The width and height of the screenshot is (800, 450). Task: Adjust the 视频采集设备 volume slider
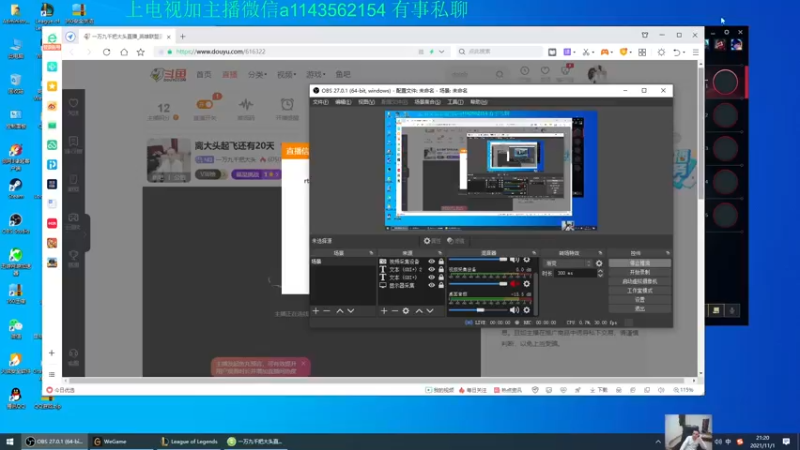pyautogui.click(x=478, y=284)
